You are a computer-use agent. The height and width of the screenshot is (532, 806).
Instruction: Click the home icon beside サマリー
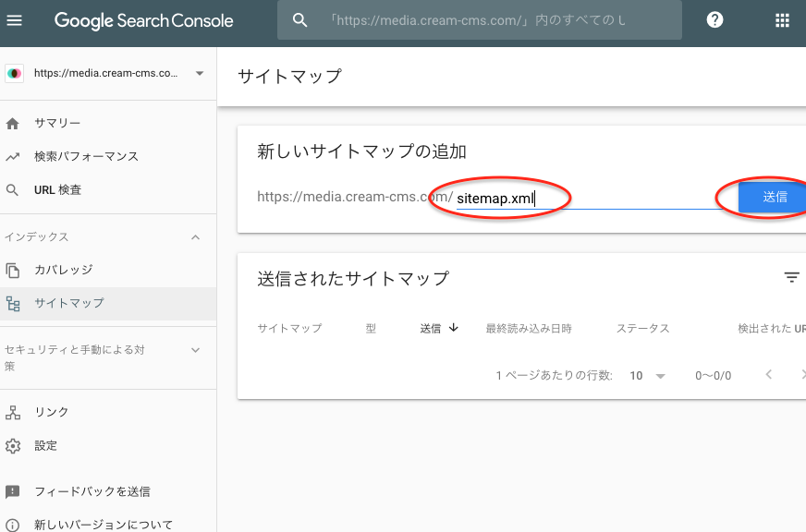[12, 123]
